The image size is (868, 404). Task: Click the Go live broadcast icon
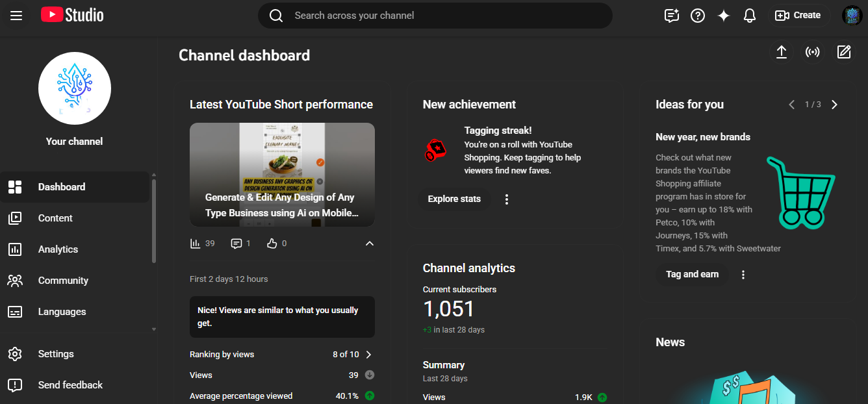pos(813,52)
